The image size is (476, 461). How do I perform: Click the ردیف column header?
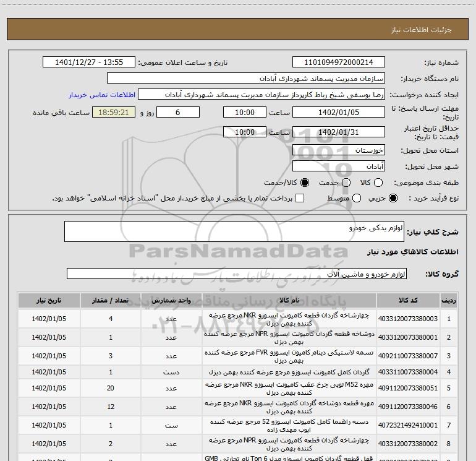[x=449, y=300]
